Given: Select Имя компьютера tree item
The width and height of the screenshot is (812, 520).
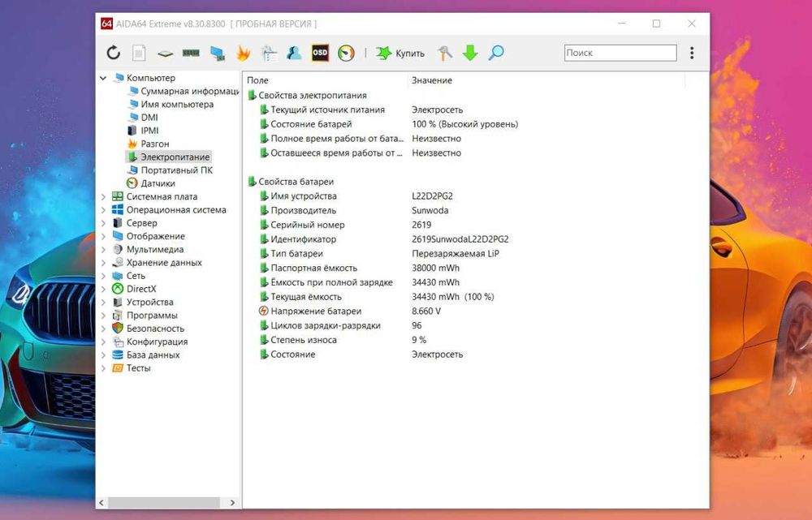Looking at the screenshot, I should [171, 104].
